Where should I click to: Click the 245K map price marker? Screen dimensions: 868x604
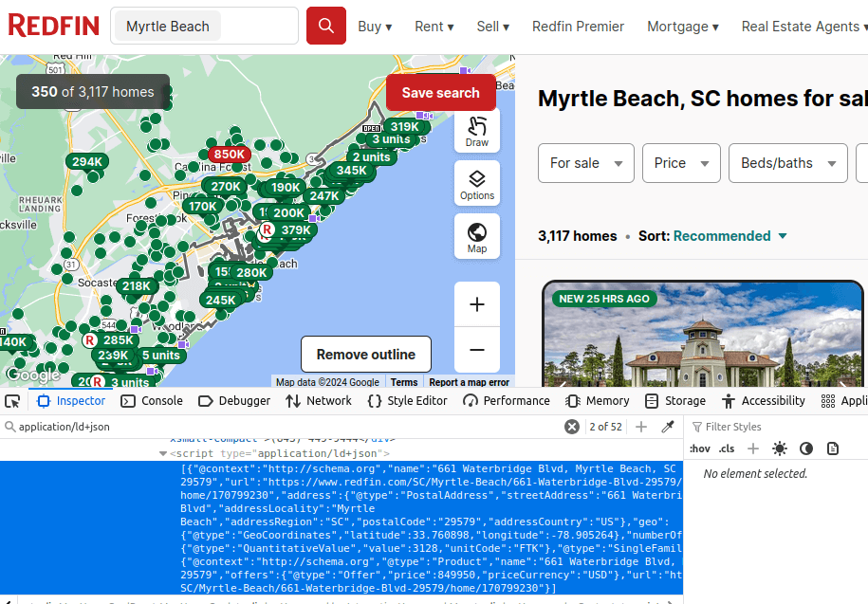220,300
